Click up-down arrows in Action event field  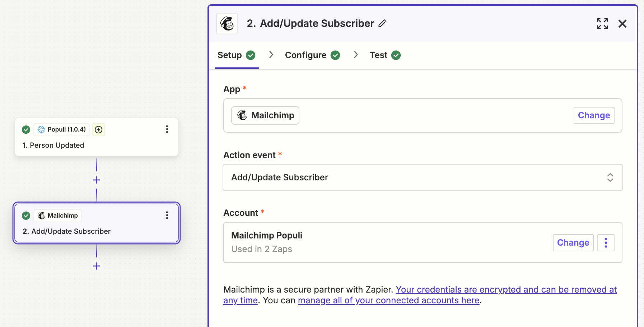[x=610, y=177]
